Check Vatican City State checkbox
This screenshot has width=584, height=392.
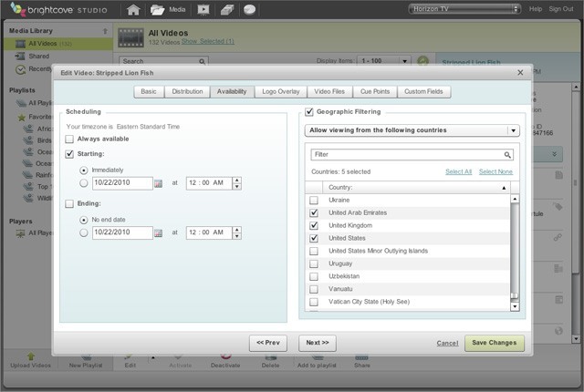coord(314,302)
